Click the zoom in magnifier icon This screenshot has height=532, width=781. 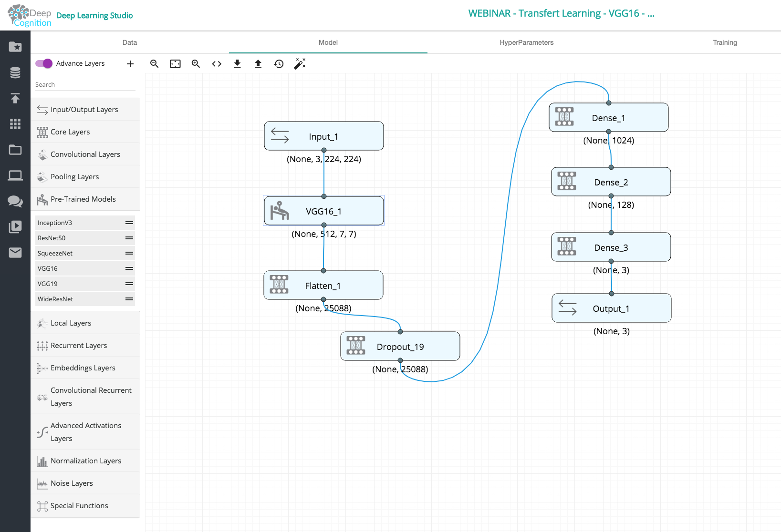pos(196,64)
